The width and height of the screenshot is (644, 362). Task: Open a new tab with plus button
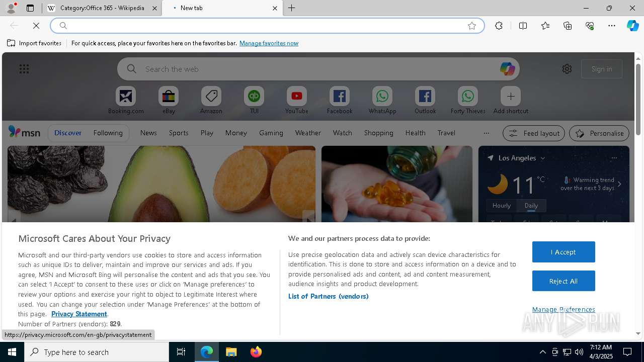[291, 8]
